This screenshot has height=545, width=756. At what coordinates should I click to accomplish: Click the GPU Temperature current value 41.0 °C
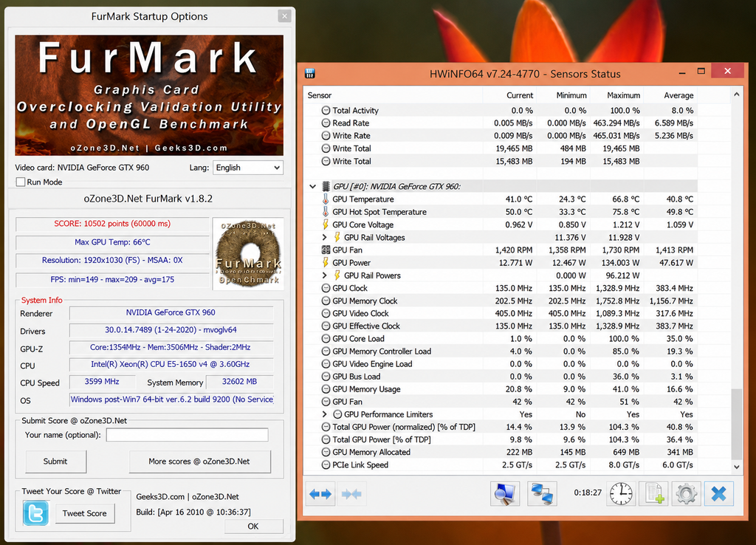click(519, 199)
